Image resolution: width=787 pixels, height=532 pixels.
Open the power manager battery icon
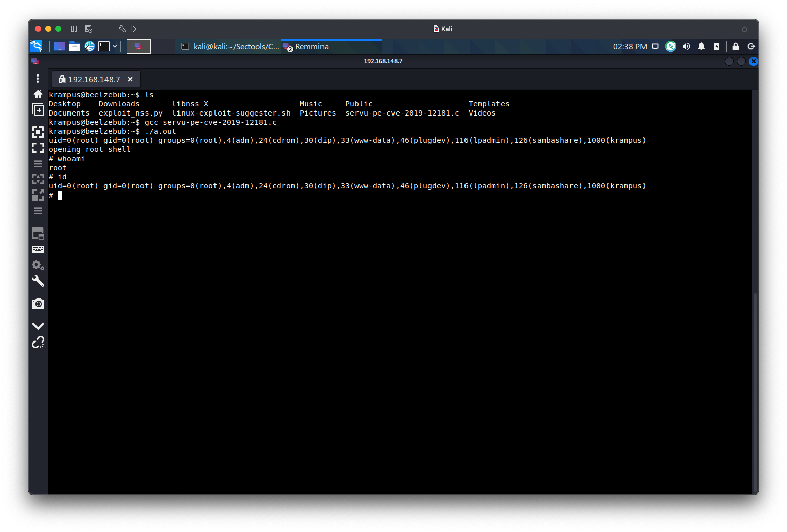[717, 46]
